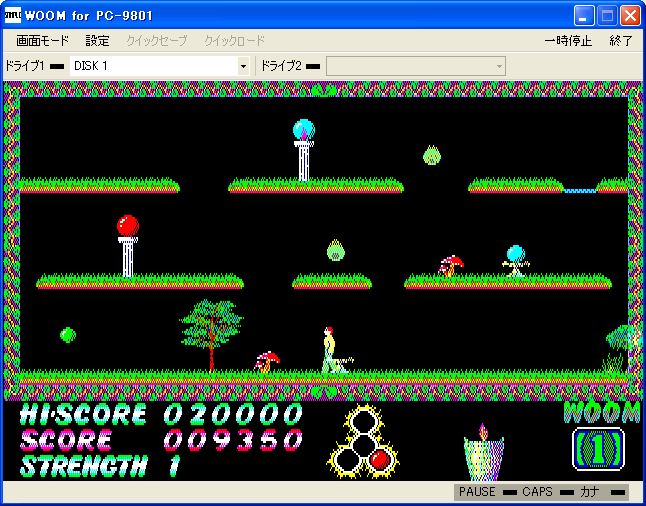The width and height of the screenshot is (646, 506).
Task: Click the grayed-out クイックセーブ menu item
Action: tap(157, 41)
